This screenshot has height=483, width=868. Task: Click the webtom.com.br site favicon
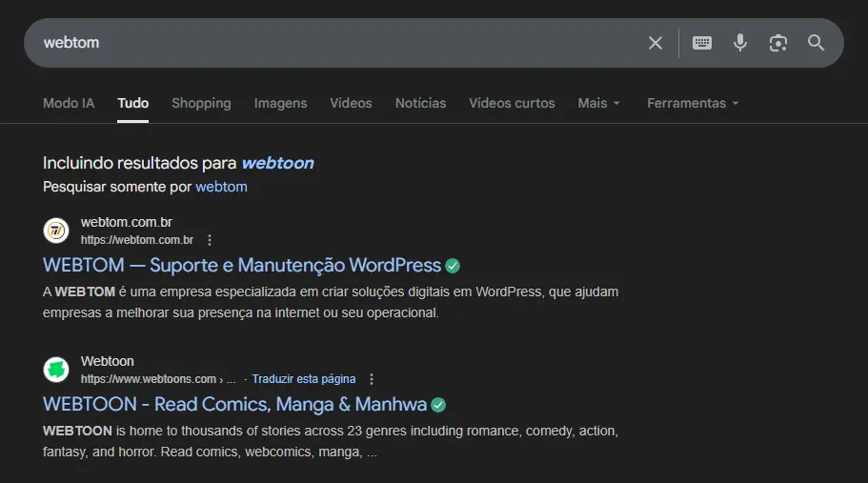coord(56,231)
